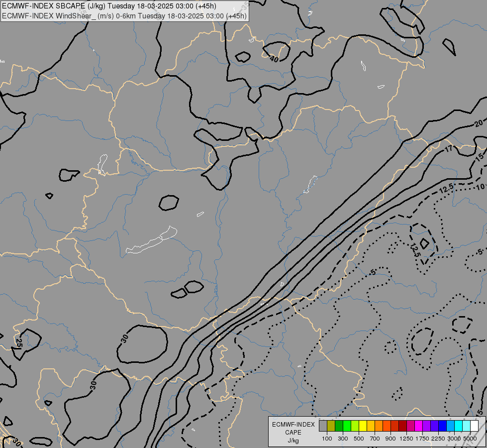Image resolution: width=487 pixels, height=448 pixels.
Task: Click the lime yellow-green legend swatch
Action: tap(355, 426)
